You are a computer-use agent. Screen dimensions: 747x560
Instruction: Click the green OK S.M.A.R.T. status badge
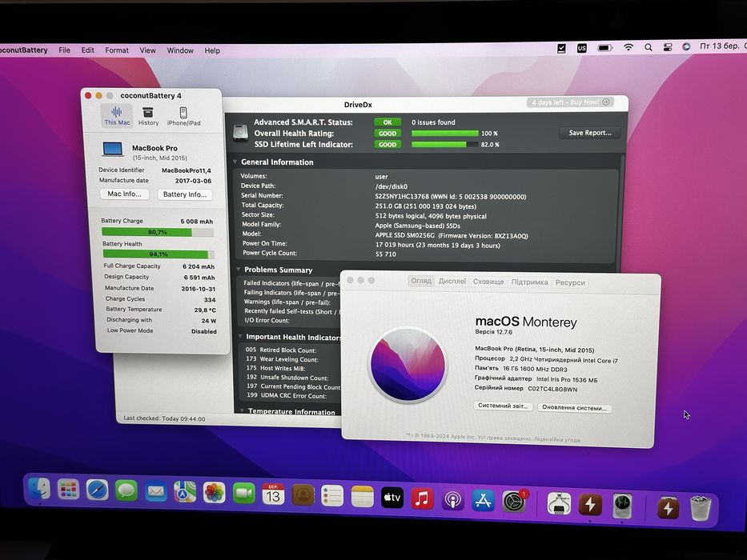(388, 122)
